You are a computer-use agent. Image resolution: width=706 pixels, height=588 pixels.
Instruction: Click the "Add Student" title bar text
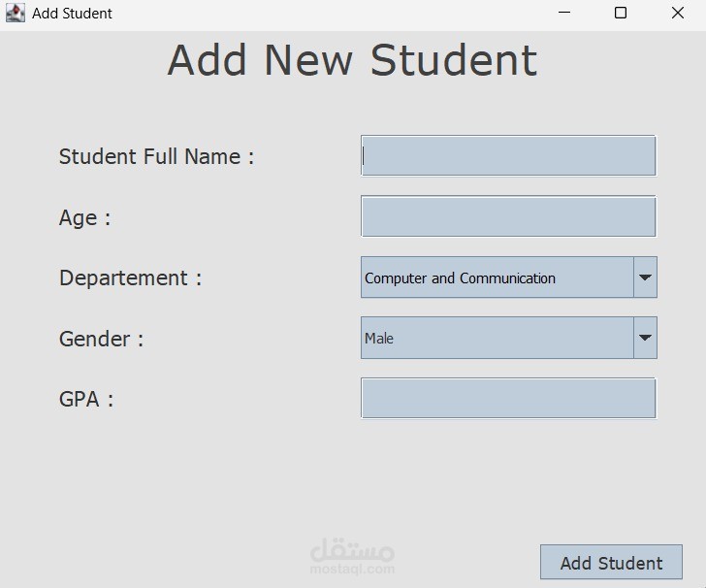[72, 14]
